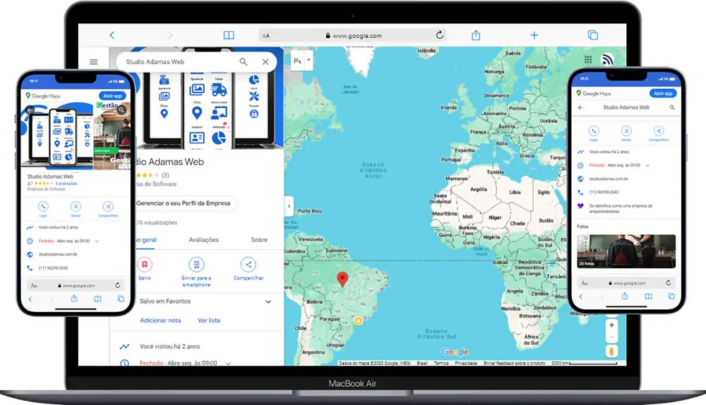Open Safari bookmarks book icon on MacBook
Screen dimensions: 706x405
tap(229, 35)
